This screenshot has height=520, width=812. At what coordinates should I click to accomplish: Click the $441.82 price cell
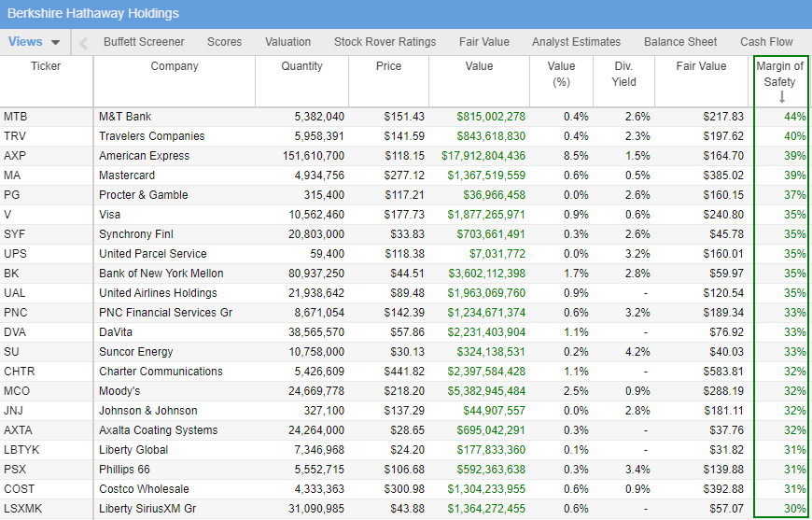[404, 372]
